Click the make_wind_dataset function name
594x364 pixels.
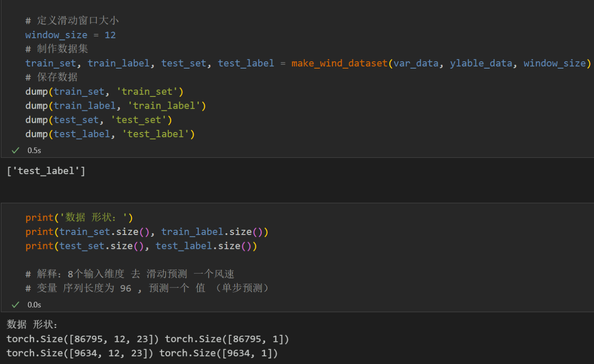(339, 63)
